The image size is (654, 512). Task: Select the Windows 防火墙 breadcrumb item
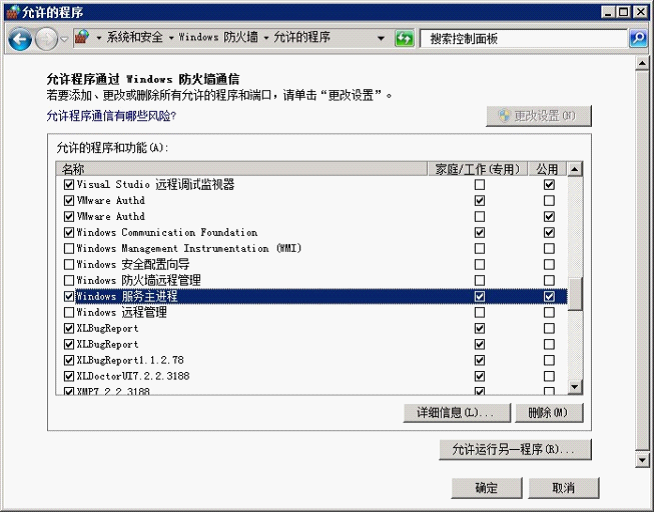218,39
